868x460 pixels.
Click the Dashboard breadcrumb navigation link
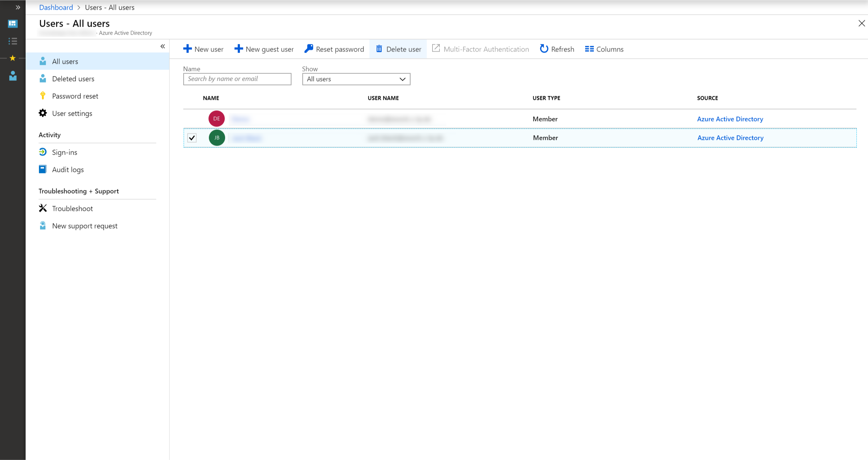pyautogui.click(x=56, y=7)
